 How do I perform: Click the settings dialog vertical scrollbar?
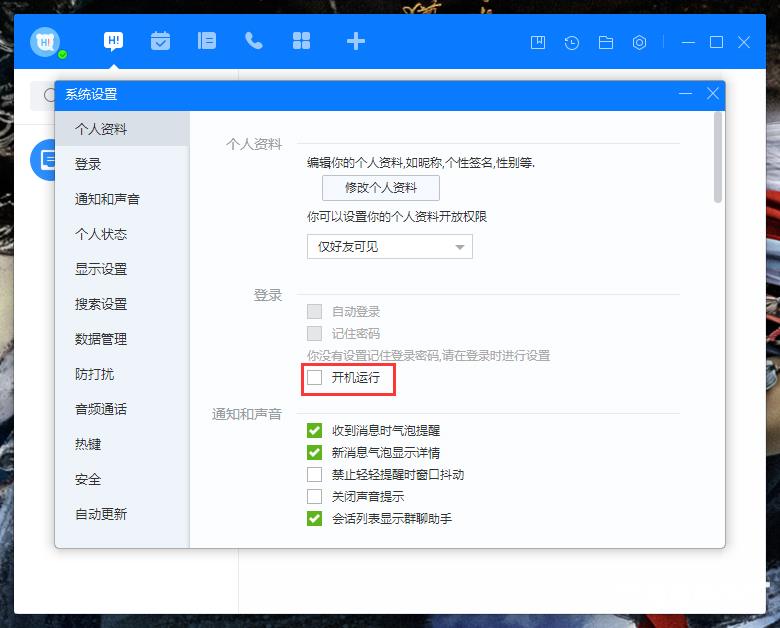click(x=717, y=157)
